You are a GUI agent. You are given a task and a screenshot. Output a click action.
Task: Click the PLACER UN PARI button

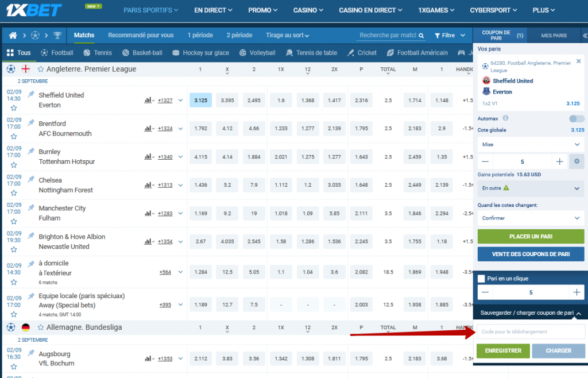point(531,237)
